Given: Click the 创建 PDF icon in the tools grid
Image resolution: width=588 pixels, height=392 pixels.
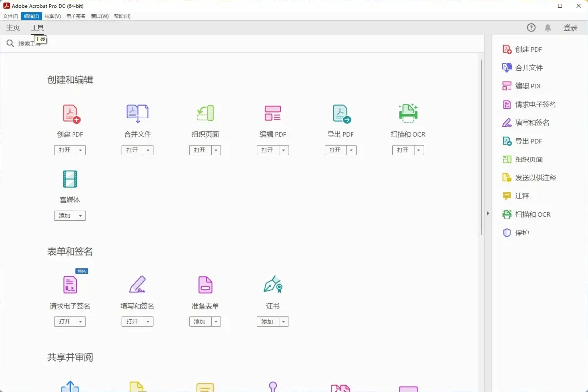Looking at the screenshot, I should point(71,114).
